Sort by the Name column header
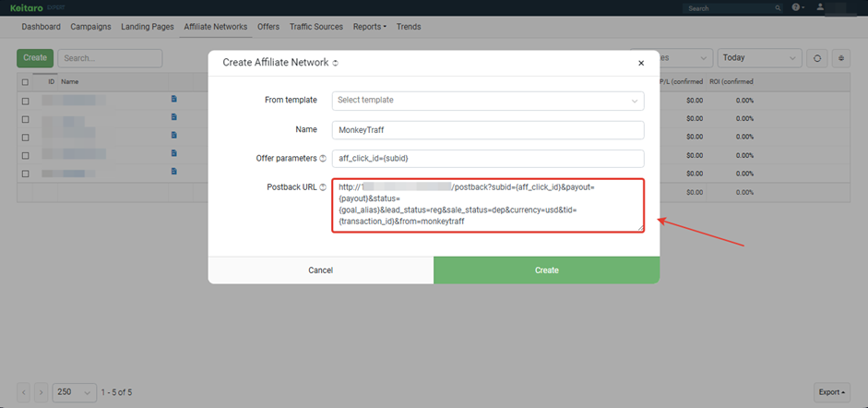 pos(70,82)
